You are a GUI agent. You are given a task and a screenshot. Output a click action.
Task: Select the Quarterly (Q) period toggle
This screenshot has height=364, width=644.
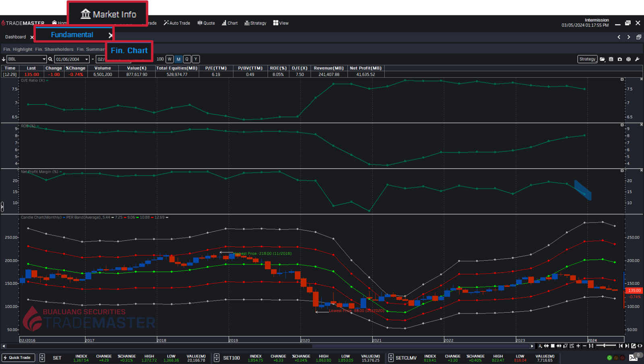pos(187,59)
